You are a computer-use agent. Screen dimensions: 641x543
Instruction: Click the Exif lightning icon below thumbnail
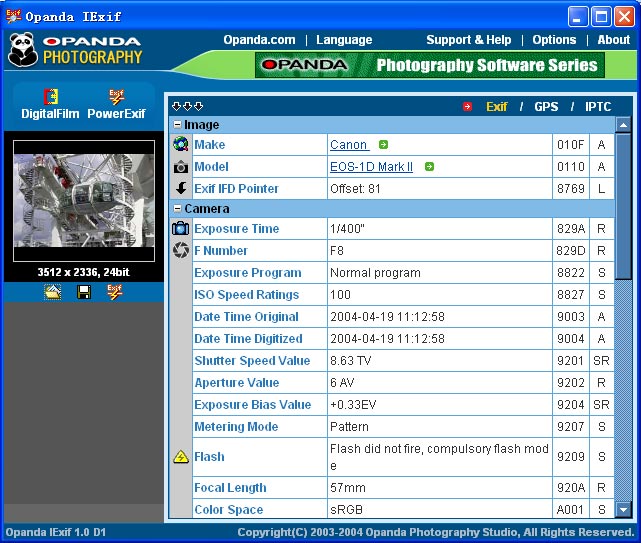click(114, 292)
